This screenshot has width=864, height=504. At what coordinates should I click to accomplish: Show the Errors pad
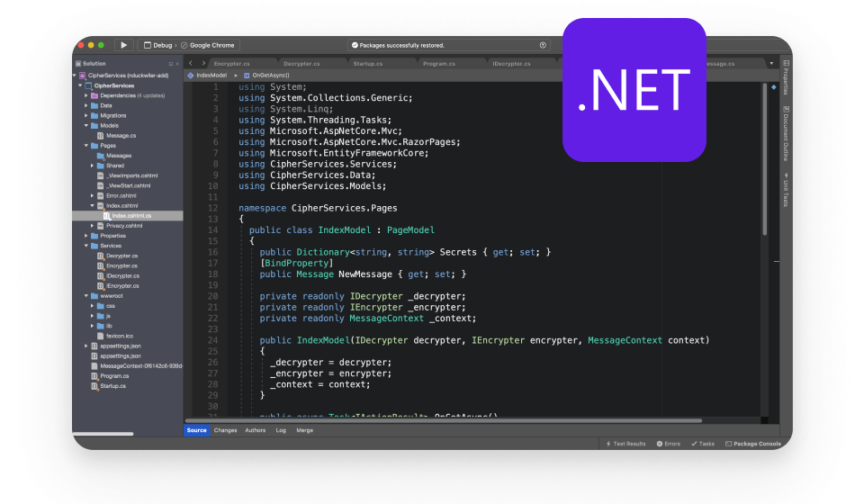(x=669, y=444)
